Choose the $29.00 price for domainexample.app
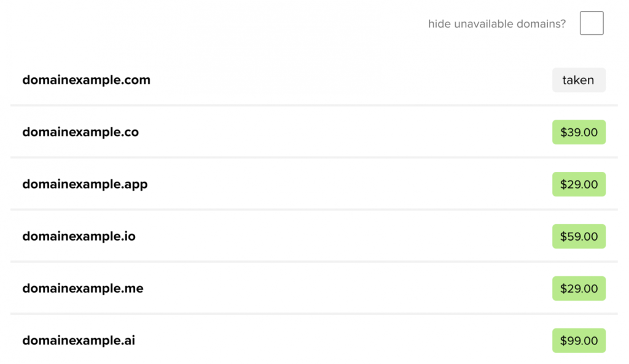 click(579, 184)
